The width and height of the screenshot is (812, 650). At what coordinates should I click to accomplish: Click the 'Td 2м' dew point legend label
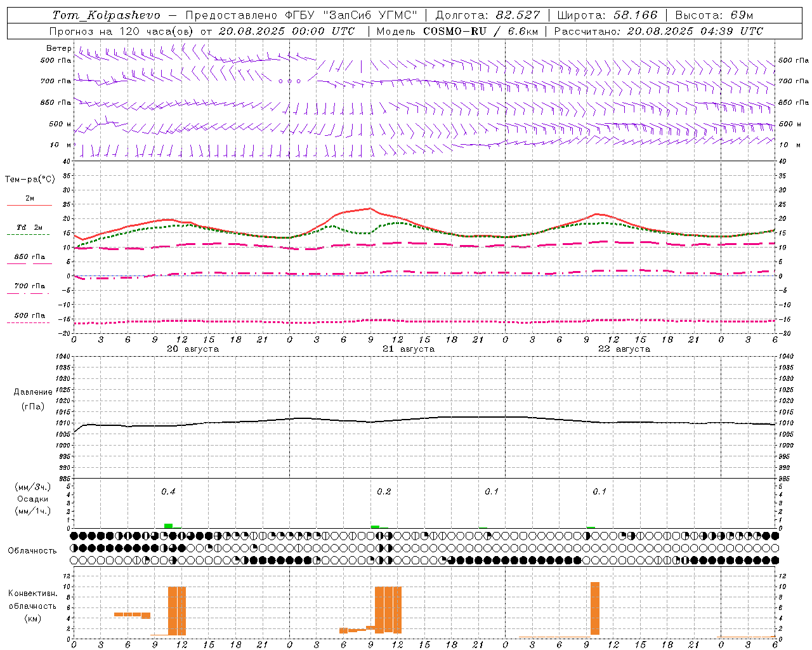(29, 227)
